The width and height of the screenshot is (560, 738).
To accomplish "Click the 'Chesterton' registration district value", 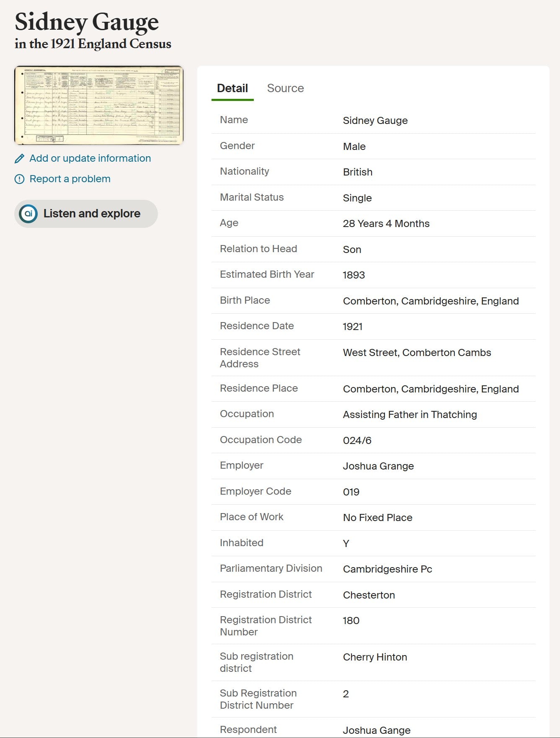I will click(369, 595).
